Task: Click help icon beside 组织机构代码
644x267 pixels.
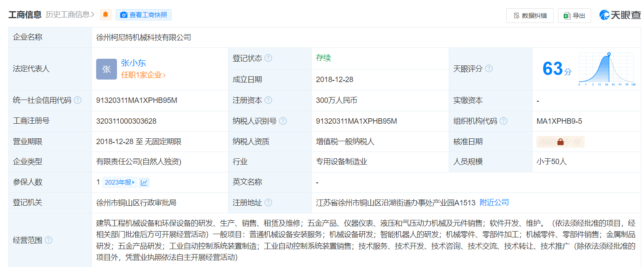Action: point(503,121)
